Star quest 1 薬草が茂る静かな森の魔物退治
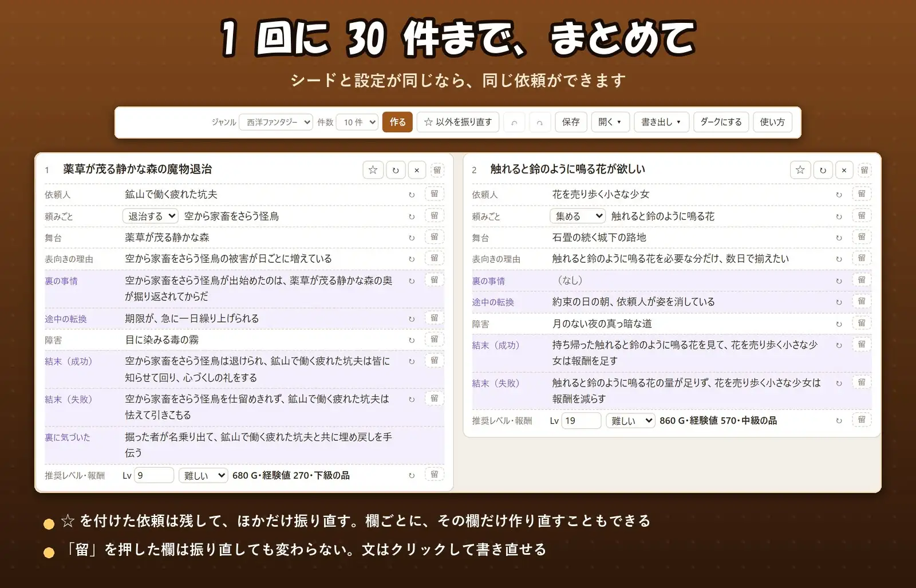Image resolution: width=916 pixels, height=588 pixels. (x=373, y=170)
